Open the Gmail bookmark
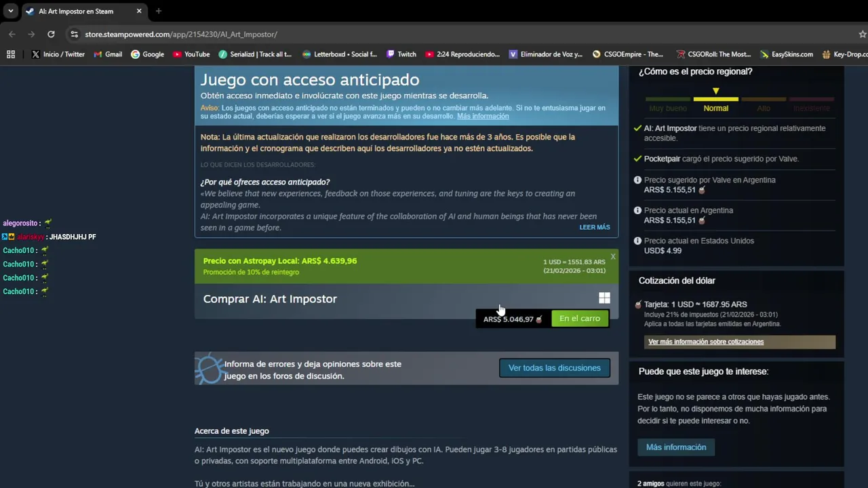This screenshot has height=488, width=868. pos(108,54)
